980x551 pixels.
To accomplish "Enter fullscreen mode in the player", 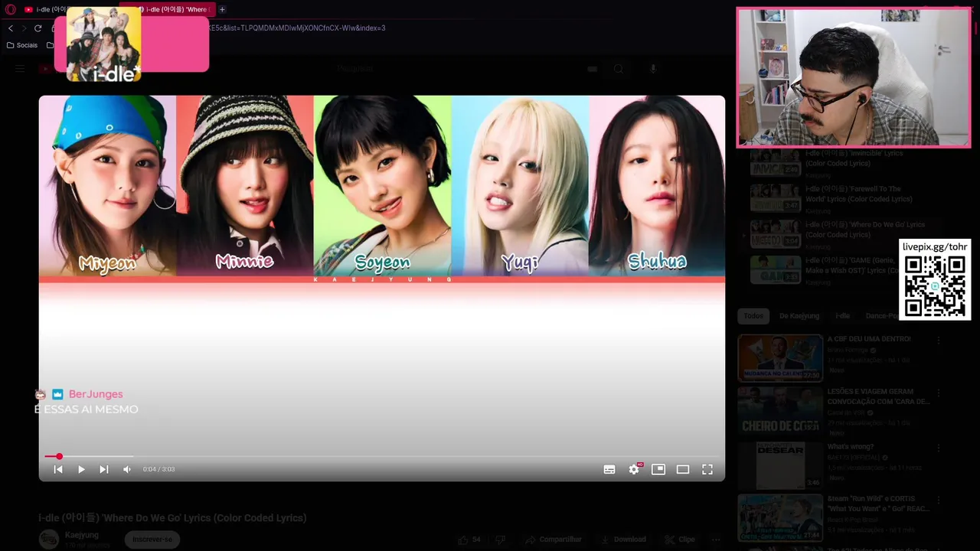I will [707, 469].
